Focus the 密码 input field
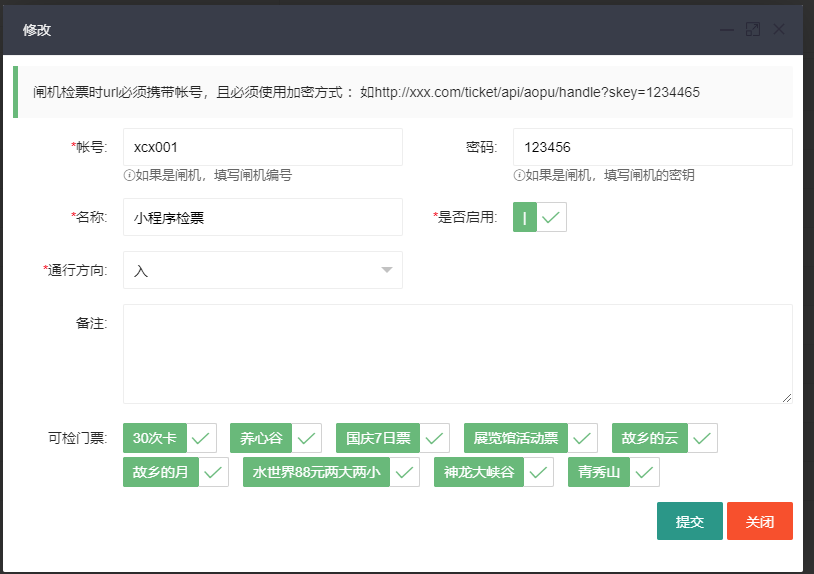The height and width of the screenshot is (574, 814). [652, 147]
